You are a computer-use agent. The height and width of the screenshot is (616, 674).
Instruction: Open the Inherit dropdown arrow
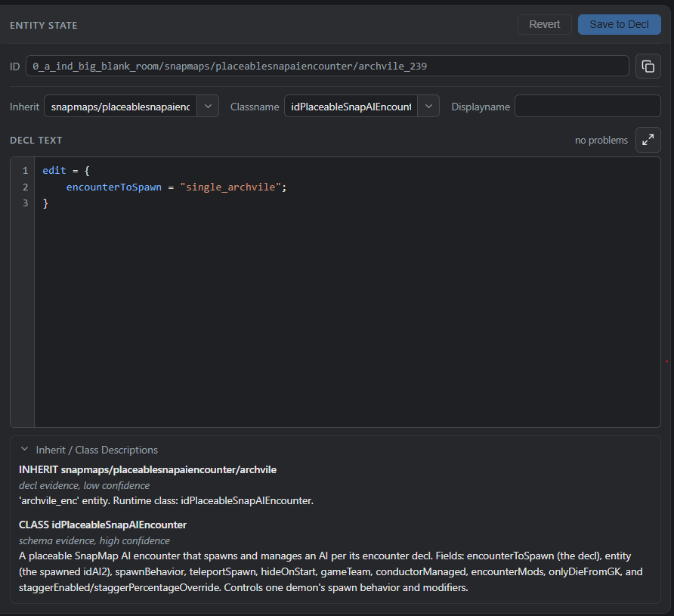[208, 106]
